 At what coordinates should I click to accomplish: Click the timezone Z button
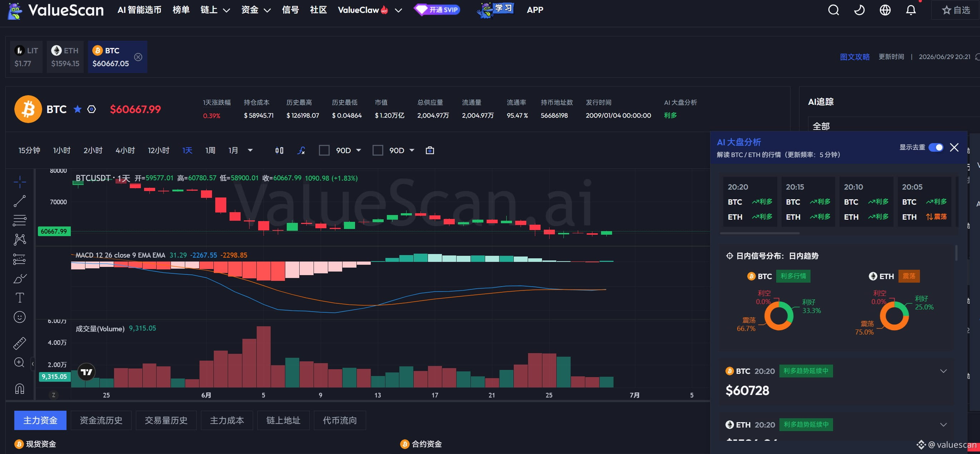[x=53, y=395]
